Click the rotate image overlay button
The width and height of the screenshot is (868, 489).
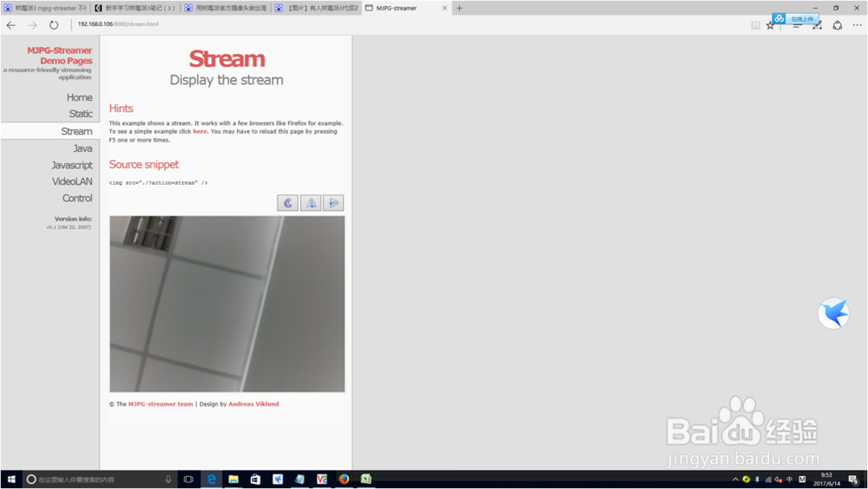coord(288,203)
